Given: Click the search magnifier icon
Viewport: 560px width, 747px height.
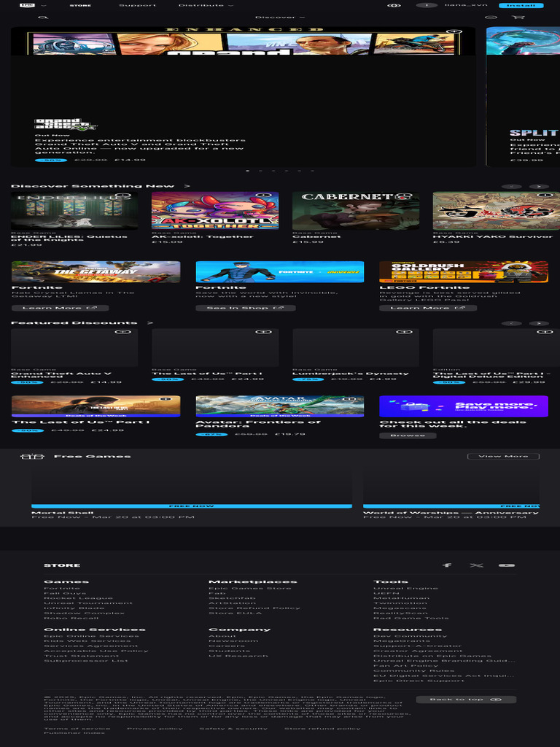Looking at the screenshot, I should click(x=43, y=18).
